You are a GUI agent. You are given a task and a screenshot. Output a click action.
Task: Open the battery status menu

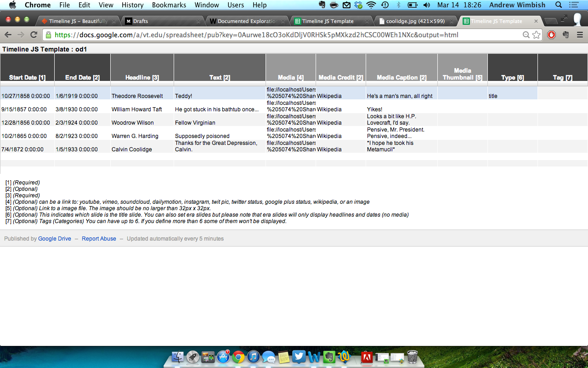click(413, 5)
